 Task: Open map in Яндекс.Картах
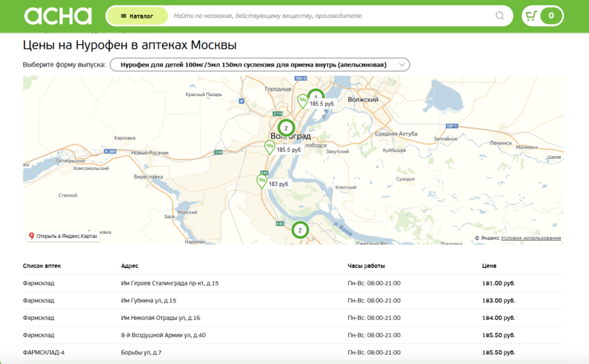point(63,236)
